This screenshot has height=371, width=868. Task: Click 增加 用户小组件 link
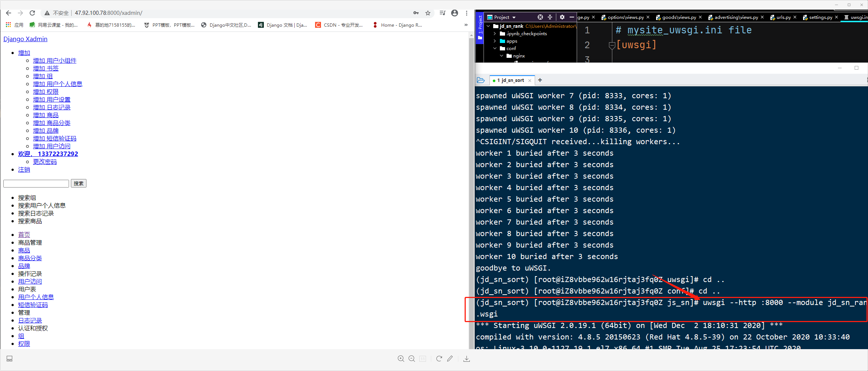click(x=55, y=60)
